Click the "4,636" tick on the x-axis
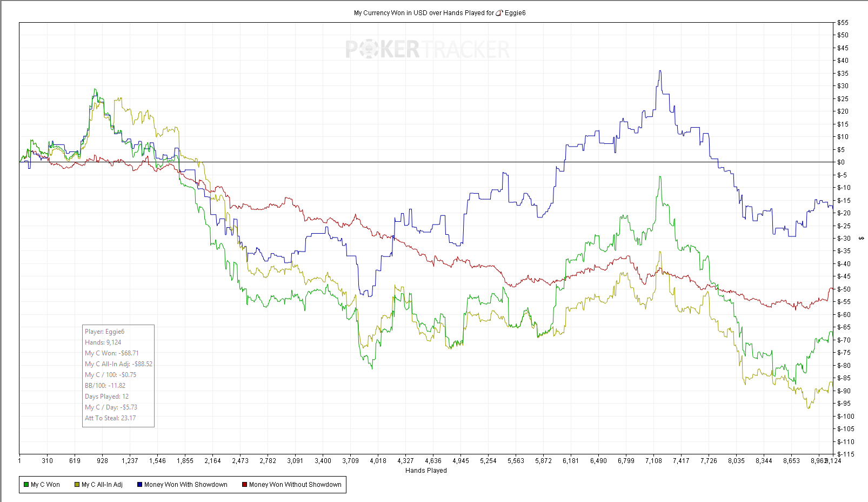This screenshot has width=868, height=502. [433, 461]
